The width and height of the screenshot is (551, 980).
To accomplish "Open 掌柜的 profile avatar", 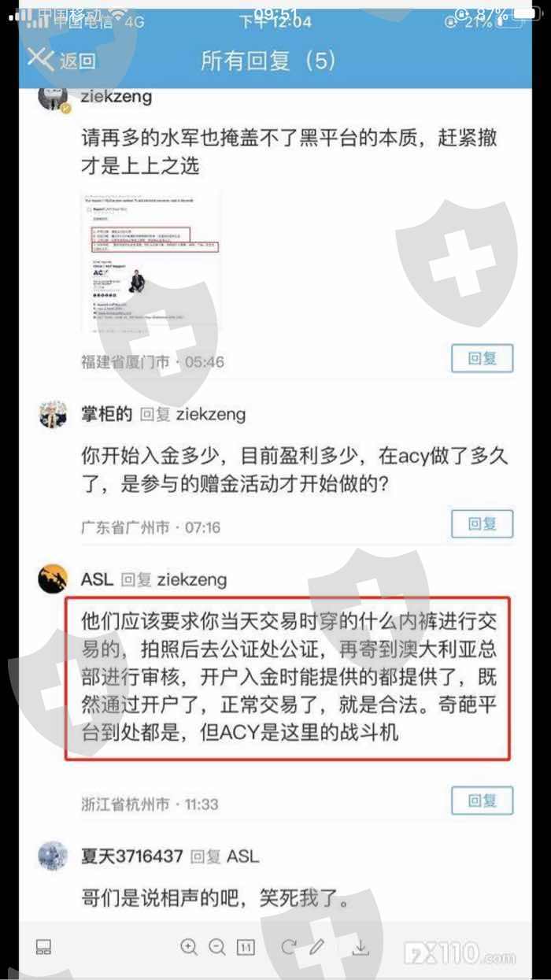I will point(54,414).
